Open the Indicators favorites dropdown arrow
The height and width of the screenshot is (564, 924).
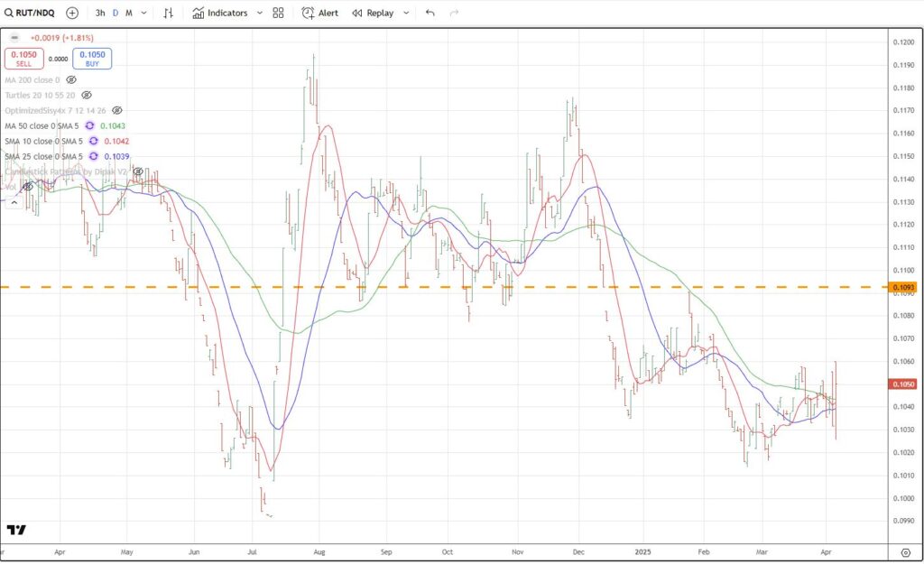[260, 14]
